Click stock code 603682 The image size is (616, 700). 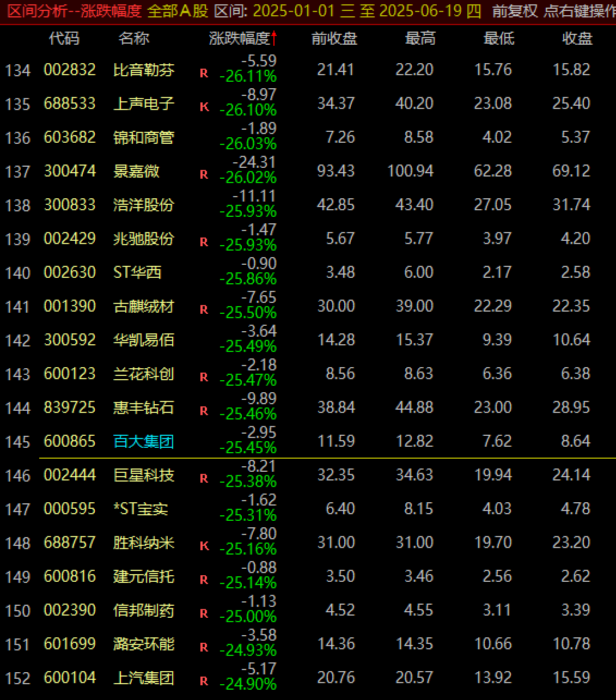click(x=70, y=137)
